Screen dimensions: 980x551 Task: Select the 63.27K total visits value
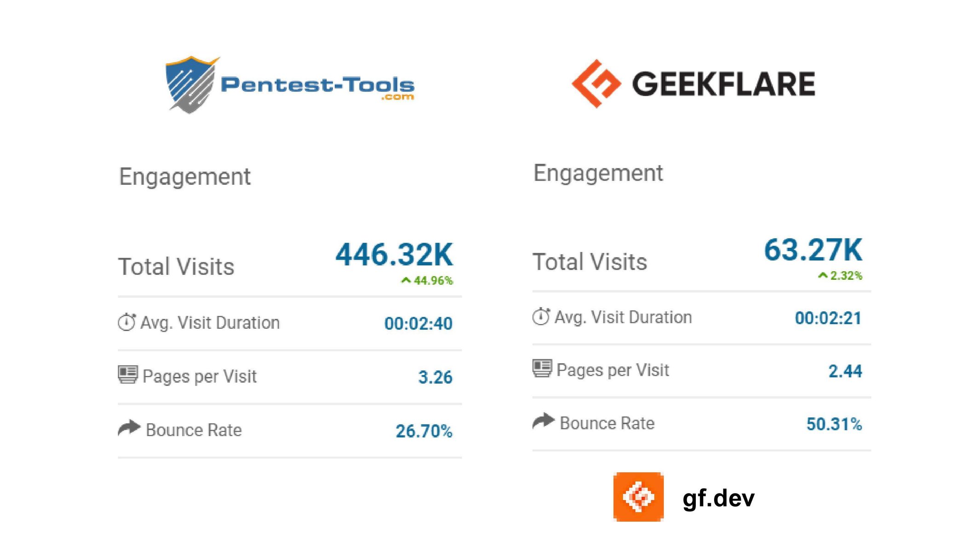tap(813, 250)
